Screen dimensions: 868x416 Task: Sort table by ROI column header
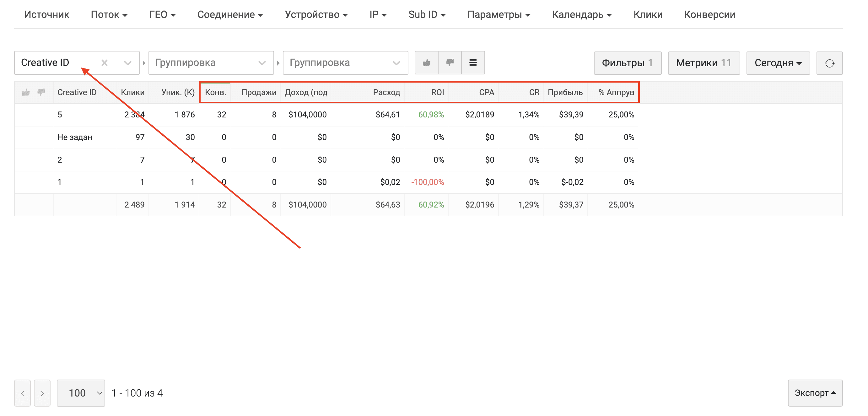437,92
